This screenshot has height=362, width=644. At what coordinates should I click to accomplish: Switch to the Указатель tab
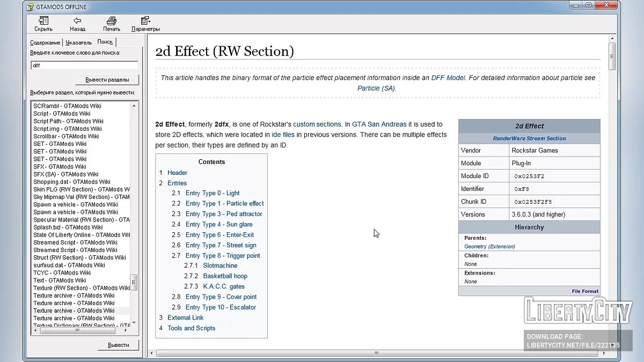79,42
